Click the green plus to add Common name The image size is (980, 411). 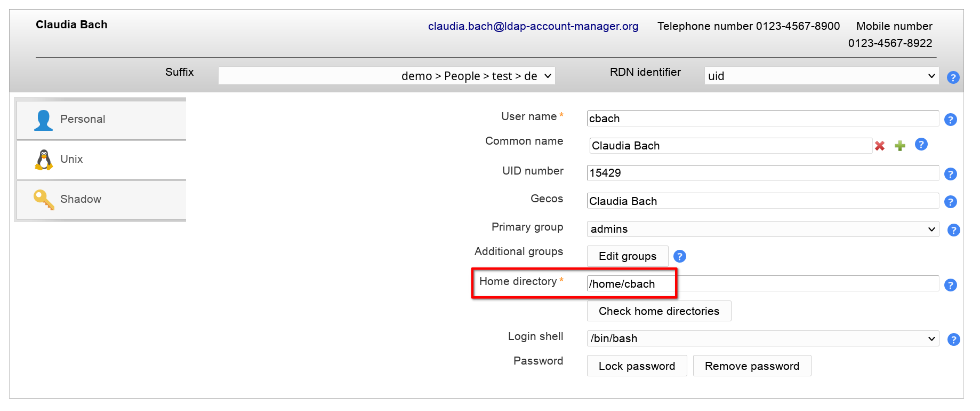click(900, 146)
